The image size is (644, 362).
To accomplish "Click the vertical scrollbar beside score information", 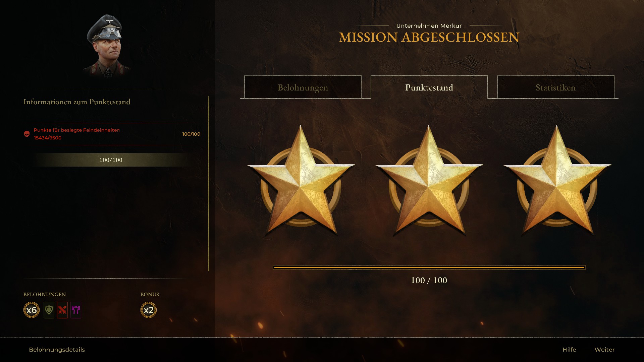I will point(208,184).
